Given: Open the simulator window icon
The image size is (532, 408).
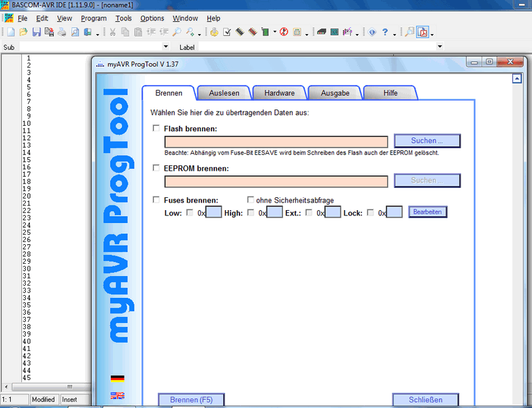Looking at the screenshot, I should 297,32.
